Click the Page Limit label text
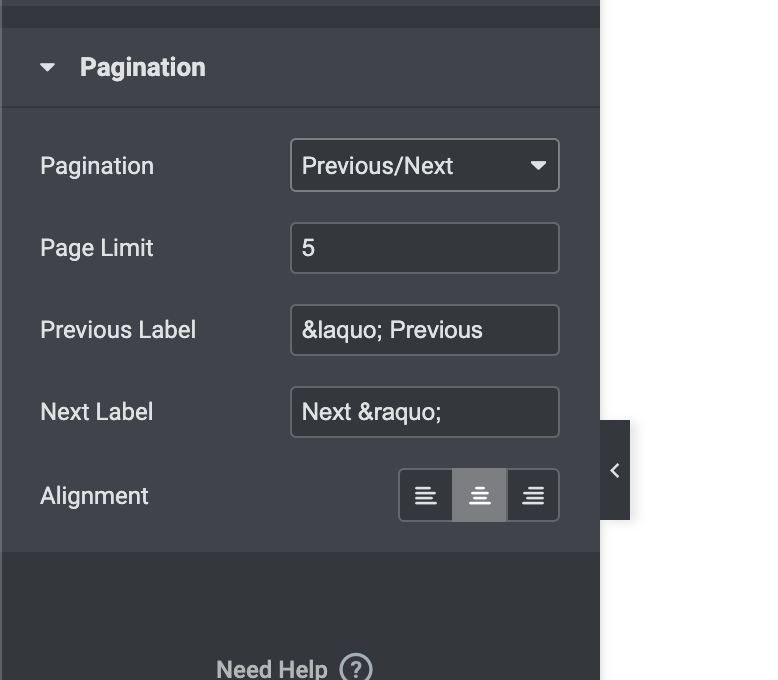778x680 pixels. [97, 248]
